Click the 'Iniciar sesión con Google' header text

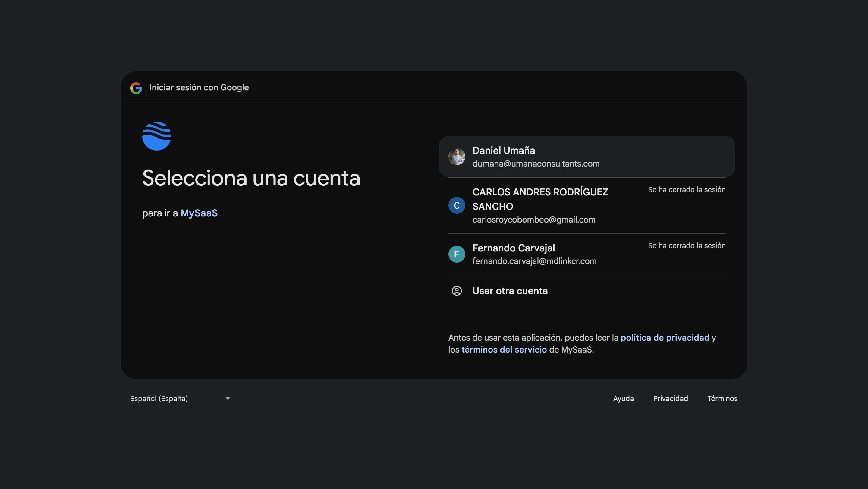199,88
